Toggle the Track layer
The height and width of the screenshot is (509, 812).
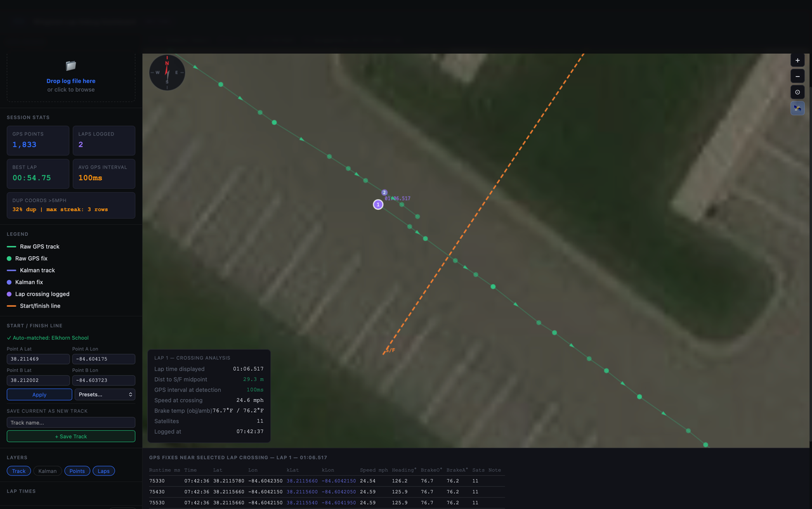[x=19, y=471]
